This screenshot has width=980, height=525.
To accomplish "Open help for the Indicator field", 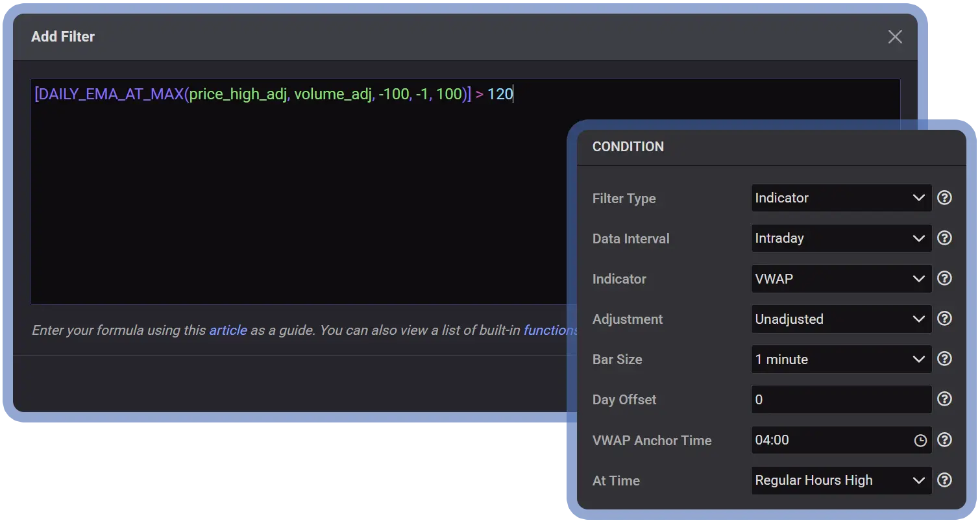I will (x=945, y=278).
